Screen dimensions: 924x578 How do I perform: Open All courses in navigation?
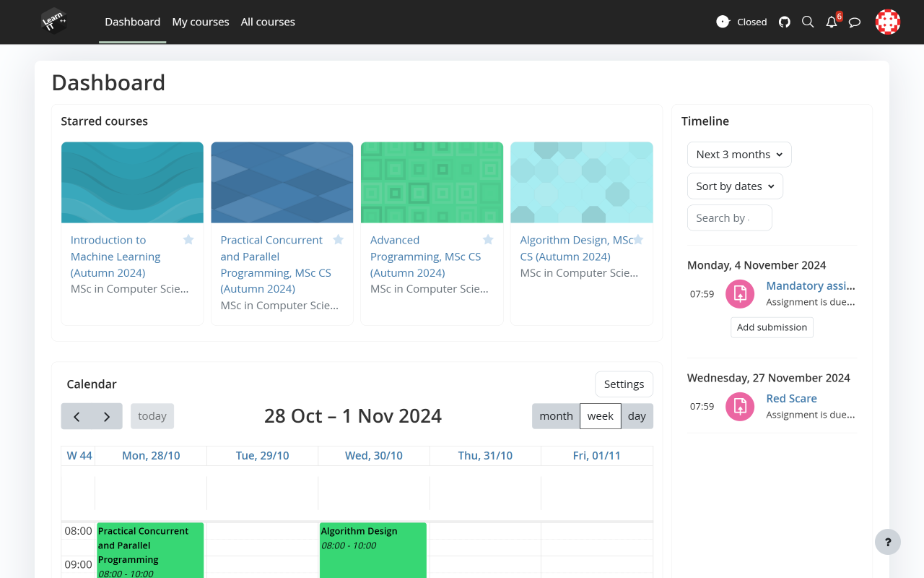268,22
